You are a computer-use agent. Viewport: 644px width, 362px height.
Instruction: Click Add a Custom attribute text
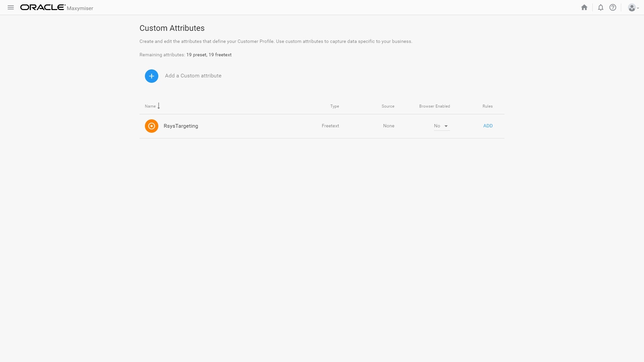193,76
